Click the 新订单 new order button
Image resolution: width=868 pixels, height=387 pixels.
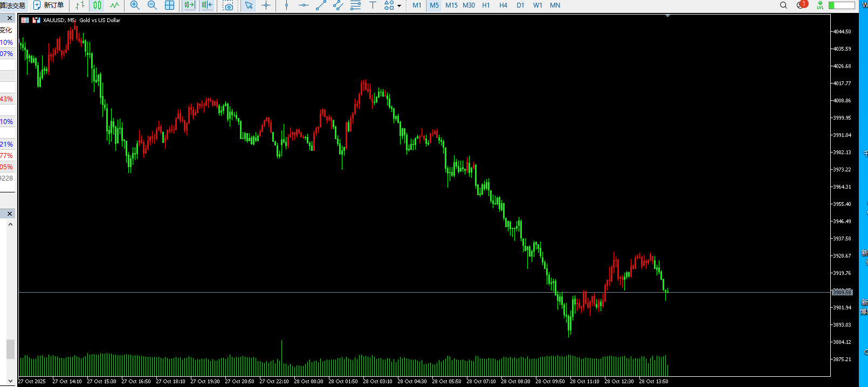49,5
